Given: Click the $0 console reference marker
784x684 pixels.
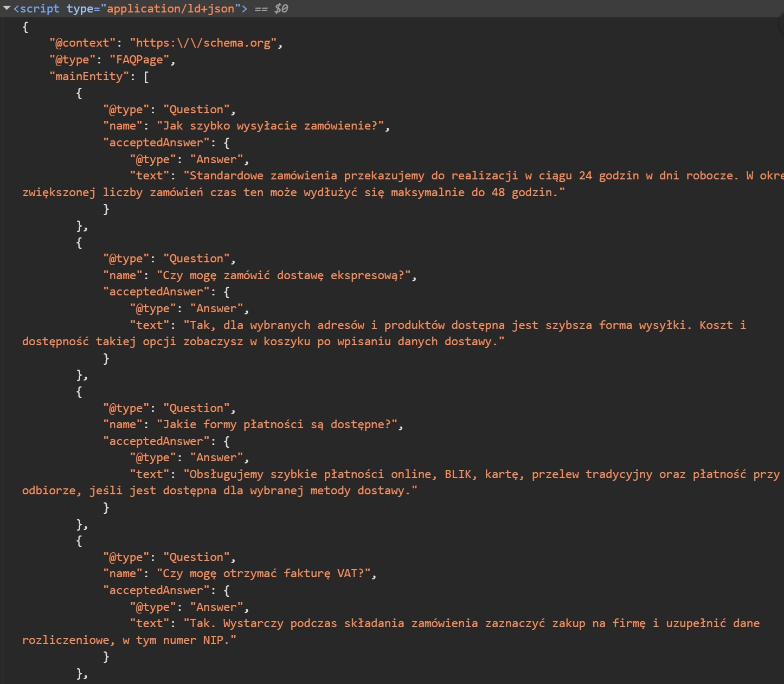Looking at the screenshot, I should (281, 9).
